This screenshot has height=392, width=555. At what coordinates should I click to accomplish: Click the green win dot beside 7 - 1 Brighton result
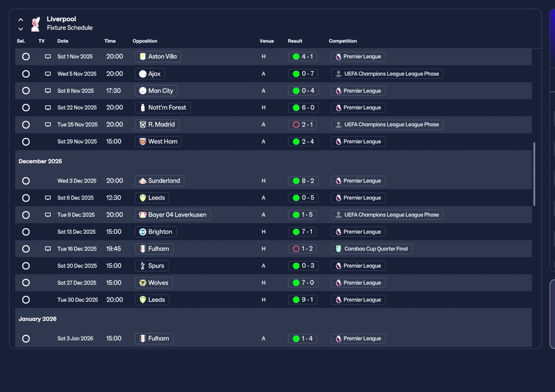pyautogui.click(x=296, y=232)
